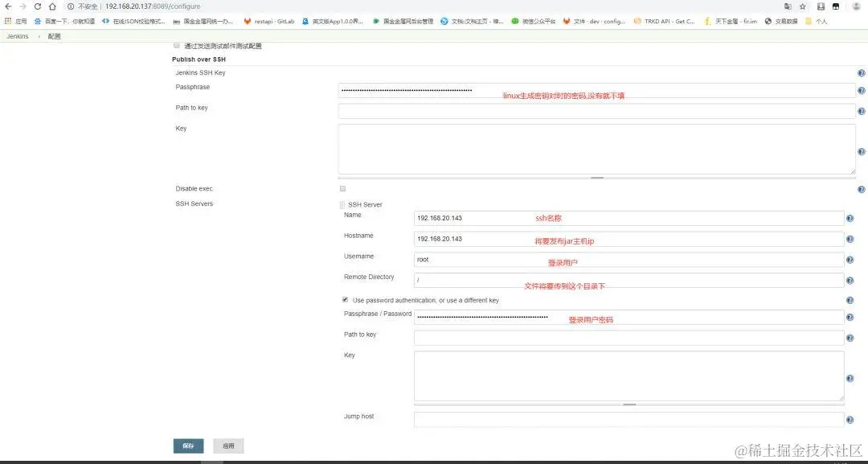Open help icon for Remote Directory field
868x464 pixels.
850,281
